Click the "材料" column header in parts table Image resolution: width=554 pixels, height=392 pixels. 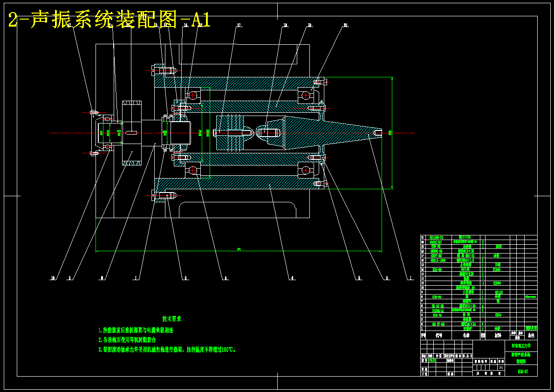point(498,335)
